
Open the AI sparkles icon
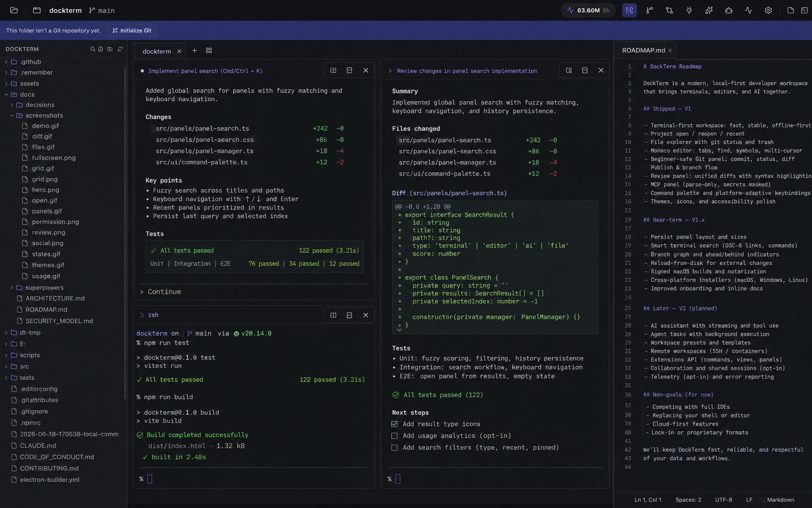point(709,10)
